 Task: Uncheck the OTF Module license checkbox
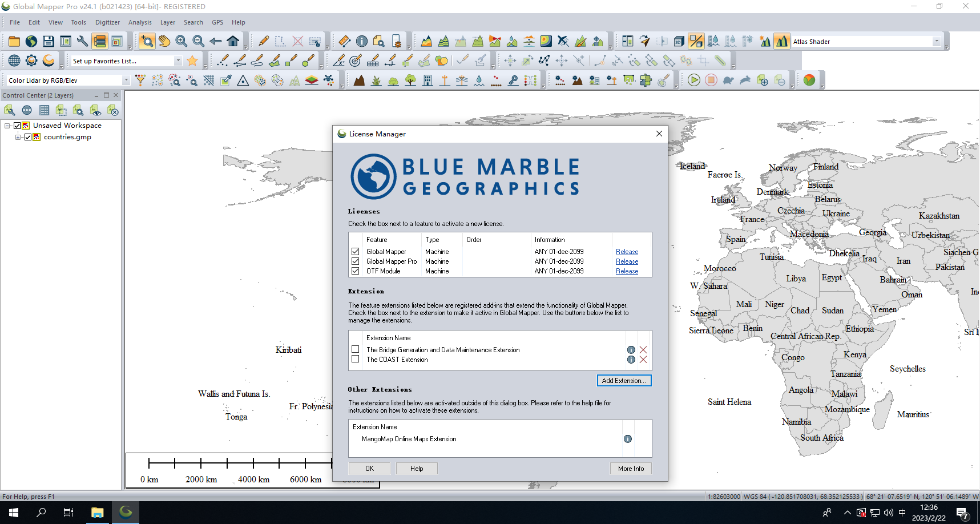[356, 271]
